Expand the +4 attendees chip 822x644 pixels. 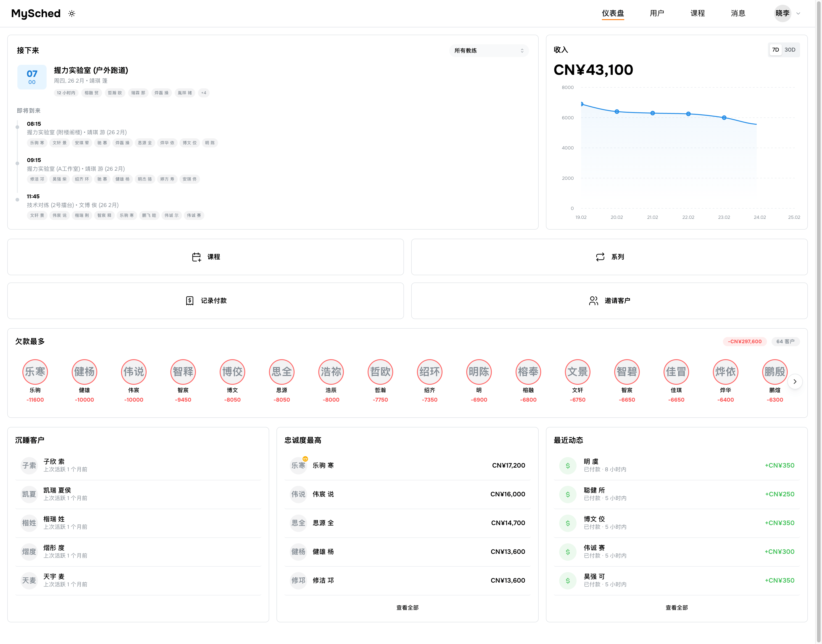(204, 93)
